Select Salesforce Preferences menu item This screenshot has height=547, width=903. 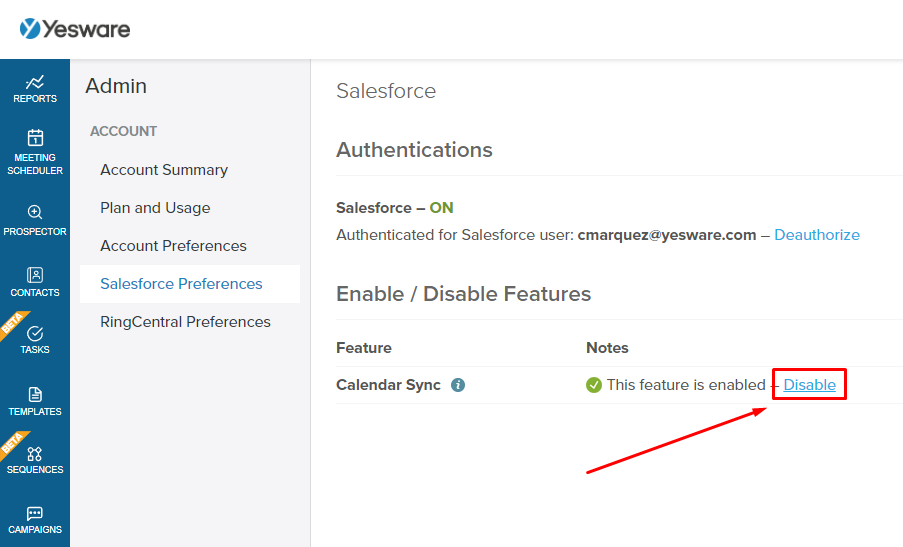click(189, 284)
